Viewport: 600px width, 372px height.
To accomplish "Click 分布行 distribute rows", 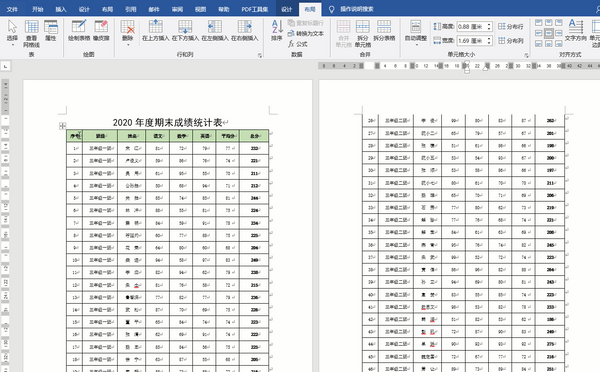I will coord(510,26).
